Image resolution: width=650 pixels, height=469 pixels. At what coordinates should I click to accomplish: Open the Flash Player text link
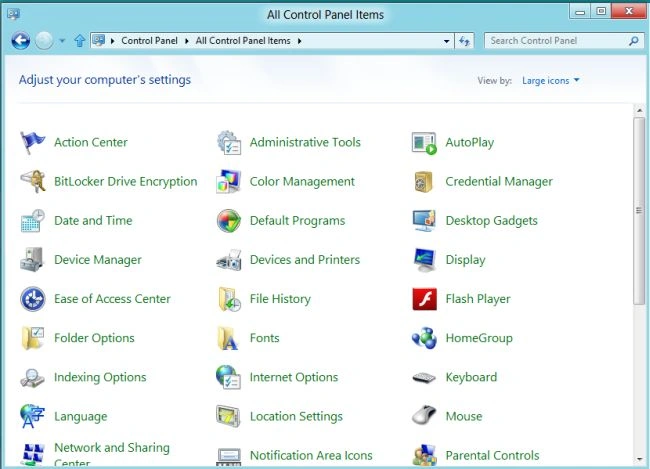(x=478, y=299)
